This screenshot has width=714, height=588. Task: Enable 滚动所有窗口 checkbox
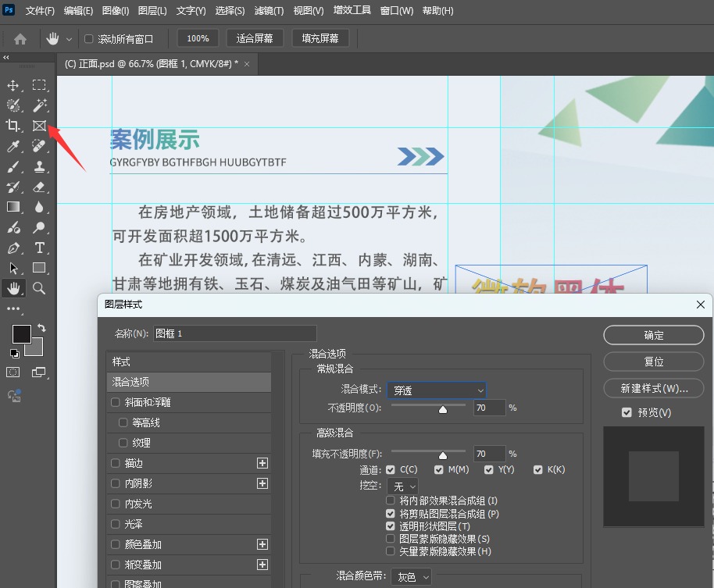pos(89,39)
